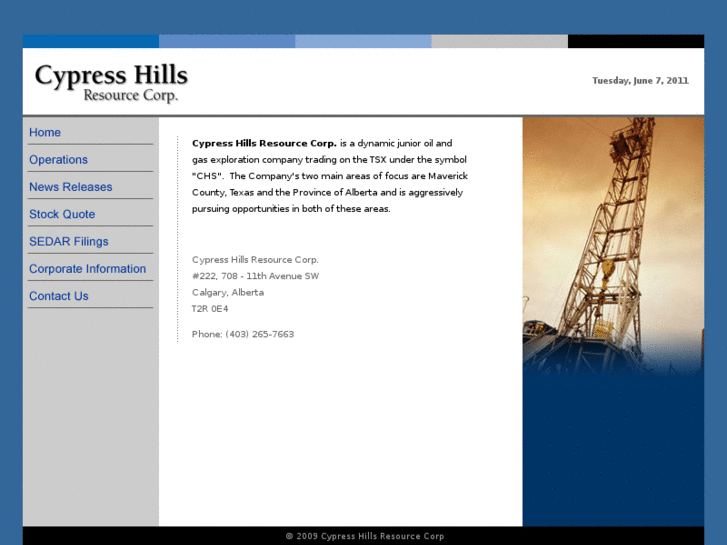
Task: Open SEDAR Filings link
Action: tap(69, 242)
